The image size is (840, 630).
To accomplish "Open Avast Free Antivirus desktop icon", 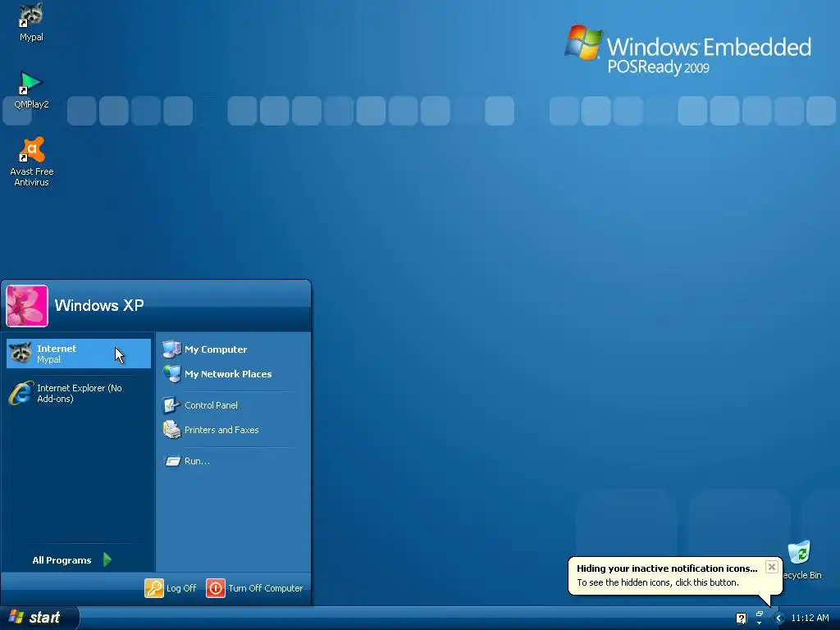I will [32, 162].
